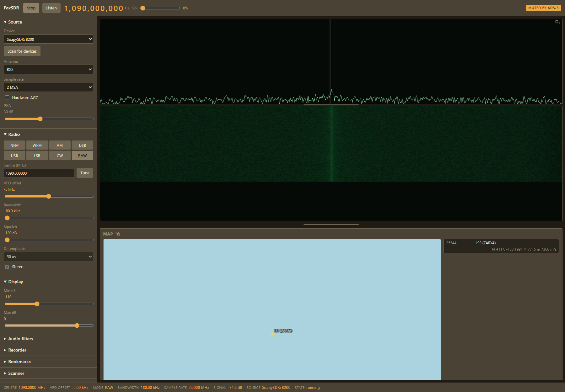Click the VFO offset slider handle
Viewport: 565px width, 392px height.
[x=49, y=196]
